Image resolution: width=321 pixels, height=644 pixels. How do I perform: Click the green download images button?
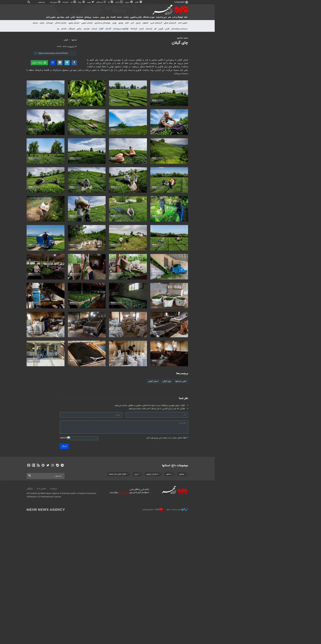(39, 63)
